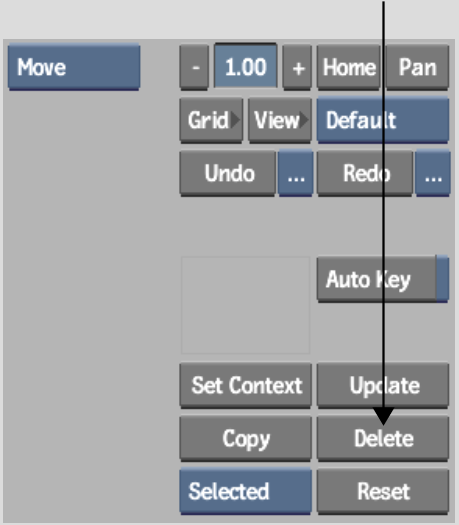This screenshot has width=459, height=525.
Task: Click the Undo button
Action: point(228,173)
